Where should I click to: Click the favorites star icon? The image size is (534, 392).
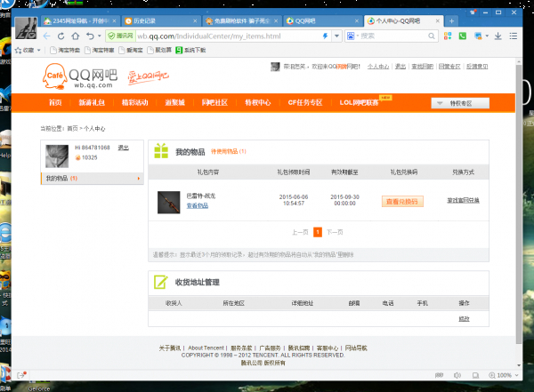click(18, 51)
